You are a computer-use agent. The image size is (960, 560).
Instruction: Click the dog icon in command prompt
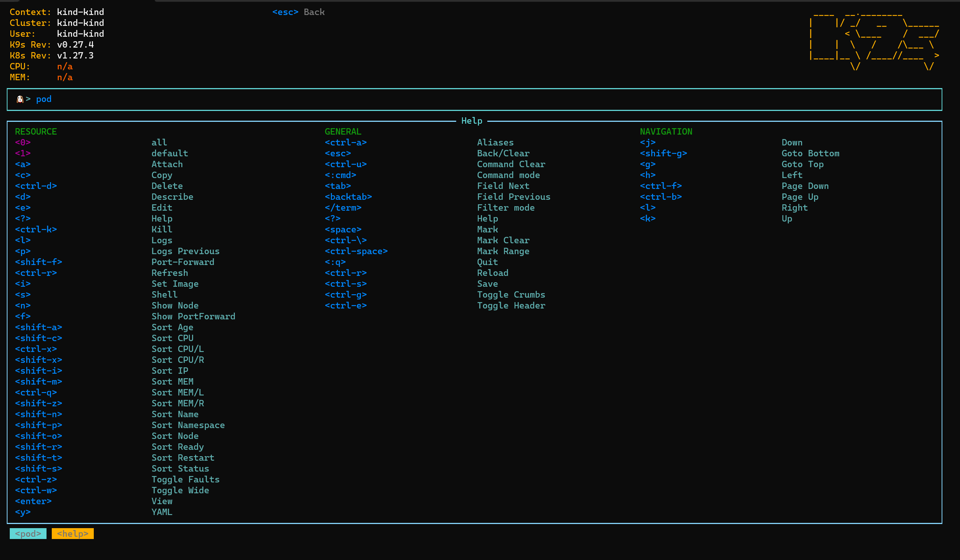click(20, 99)
